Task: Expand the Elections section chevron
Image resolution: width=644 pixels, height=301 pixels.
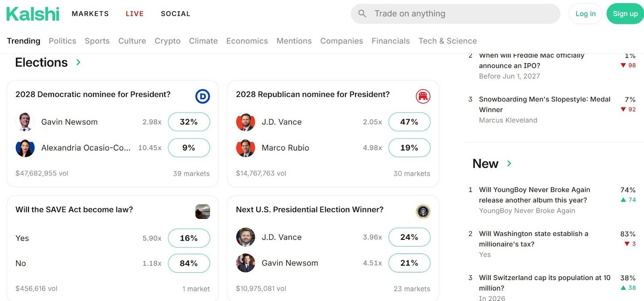Action: 78,62
